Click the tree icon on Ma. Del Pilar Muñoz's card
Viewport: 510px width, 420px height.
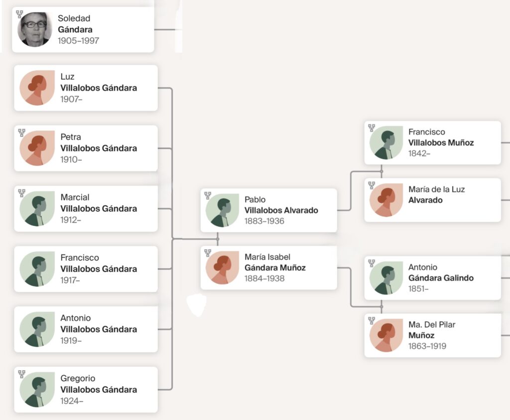(x=372, y=320)
